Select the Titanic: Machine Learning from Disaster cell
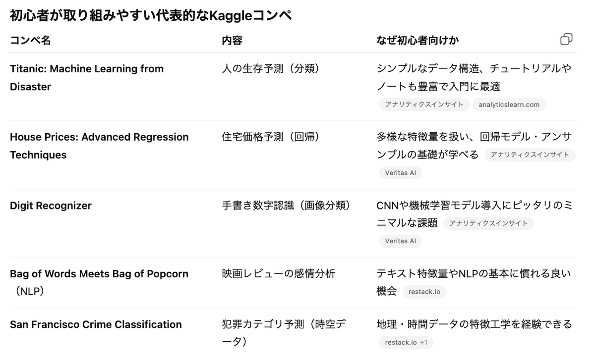Viewport: 595px width, 364px height. (x=87, y=77)
